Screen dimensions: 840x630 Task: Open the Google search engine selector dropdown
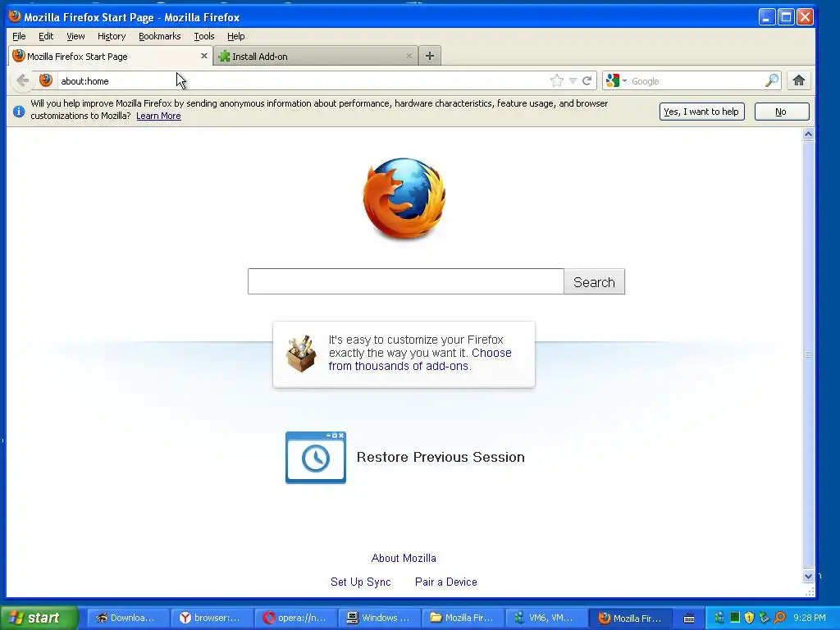tap(616, 81)
